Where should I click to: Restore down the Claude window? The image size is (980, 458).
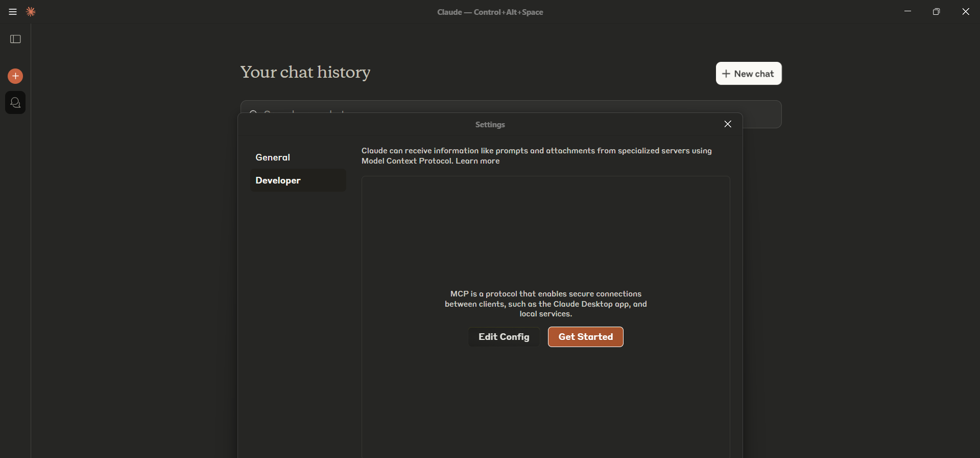pos(936,12)
